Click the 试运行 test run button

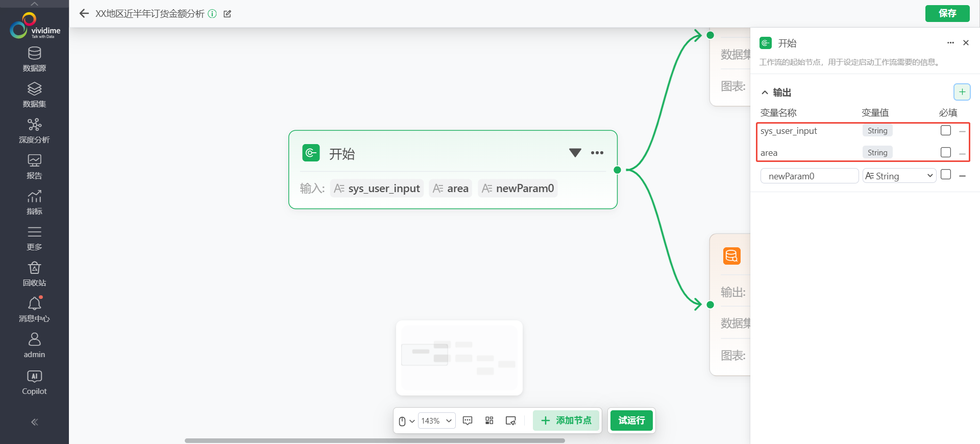[631, 420]
